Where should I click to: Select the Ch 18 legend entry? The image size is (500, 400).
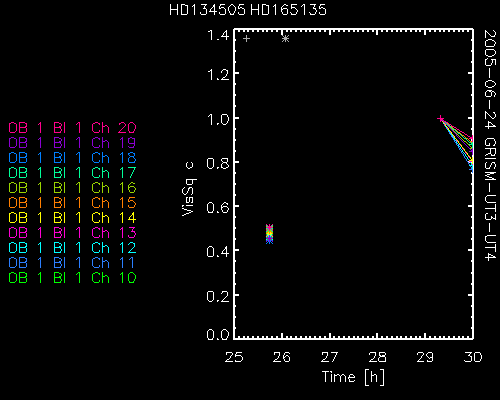[72, 158]
